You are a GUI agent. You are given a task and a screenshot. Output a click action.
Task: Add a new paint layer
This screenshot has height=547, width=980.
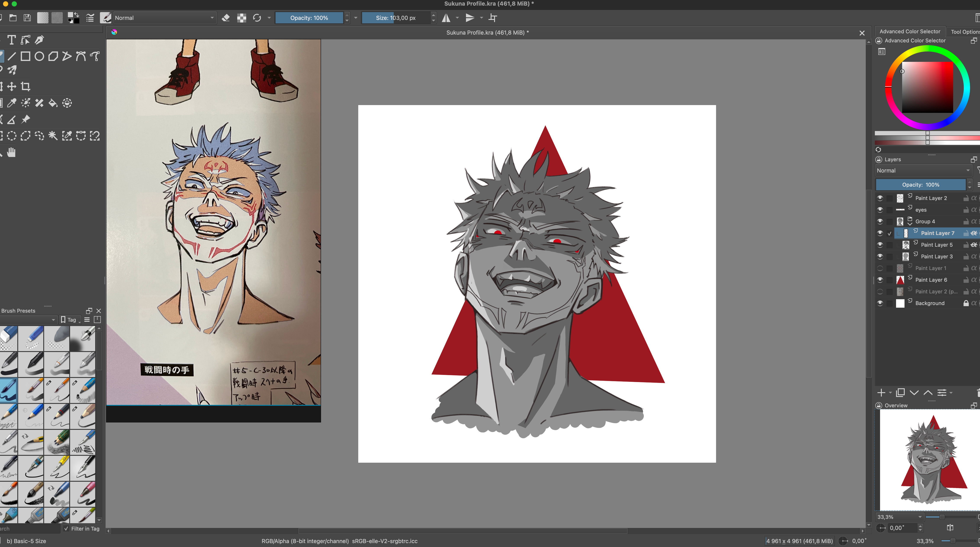881,393
